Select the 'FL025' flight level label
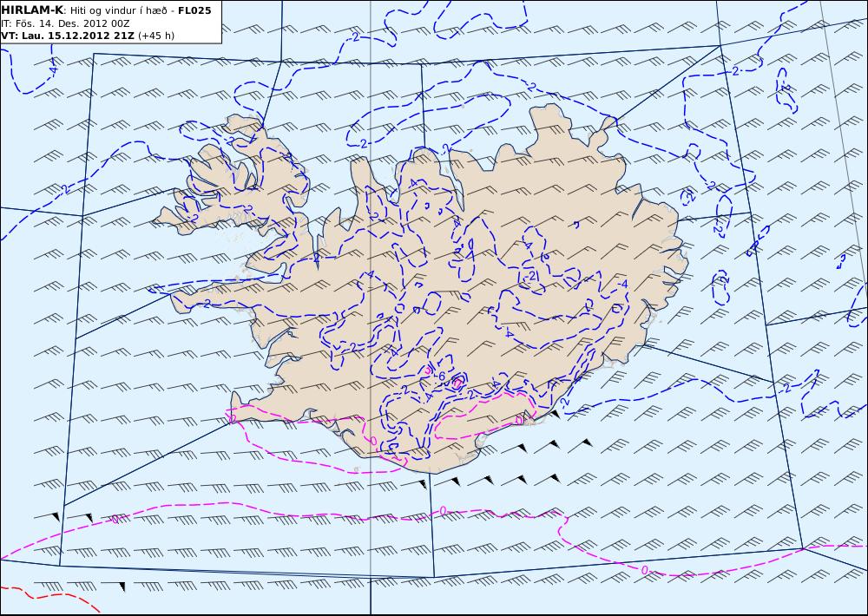Image resolution: width=868 pixels, height=616 pixels. 194,10
